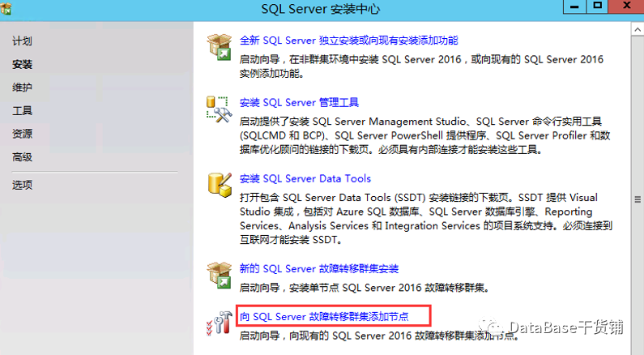644x355 pixels.
Task: Click description starting 启动提供了安装 SQL Server Management Studio
Action: 424,135
